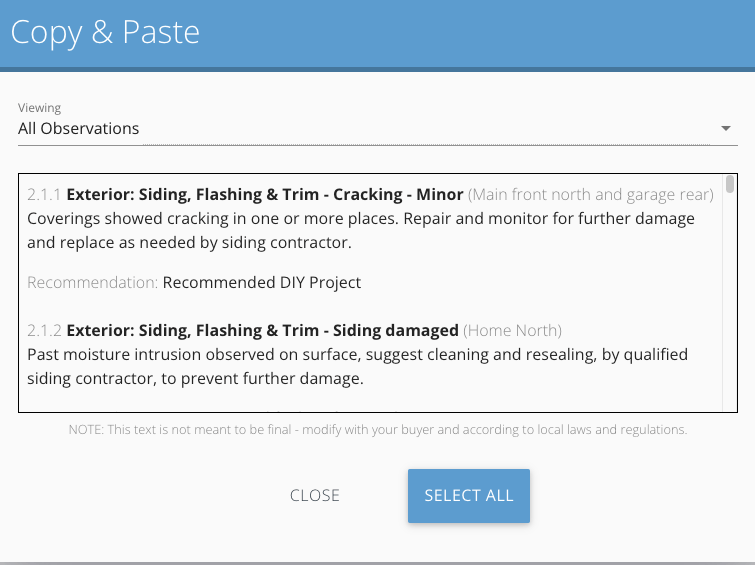755x565 pixels.
Task: Click the Viewing field label
Action: [40, 108]
